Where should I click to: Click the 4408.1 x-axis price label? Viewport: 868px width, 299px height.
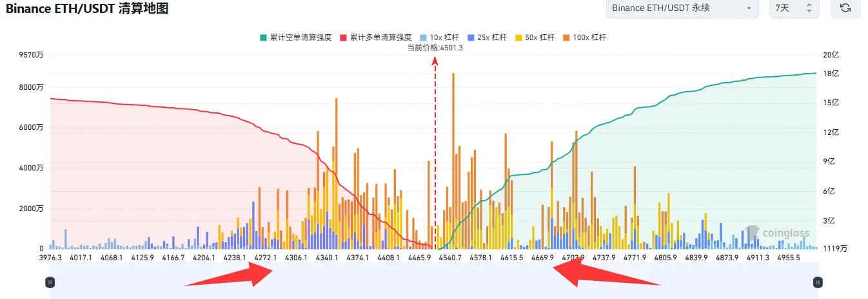click(x=389, y=258)
